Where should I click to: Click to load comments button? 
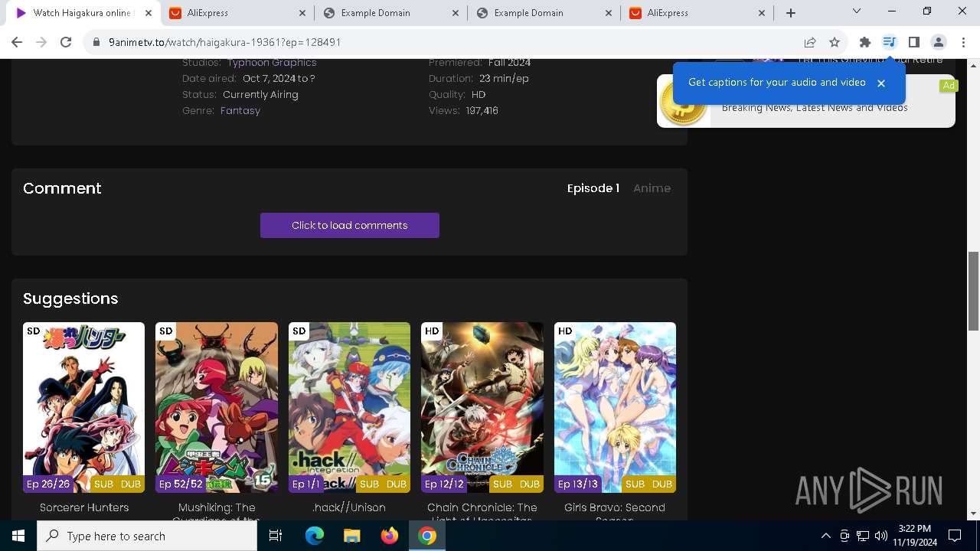(x=350, y=225)
